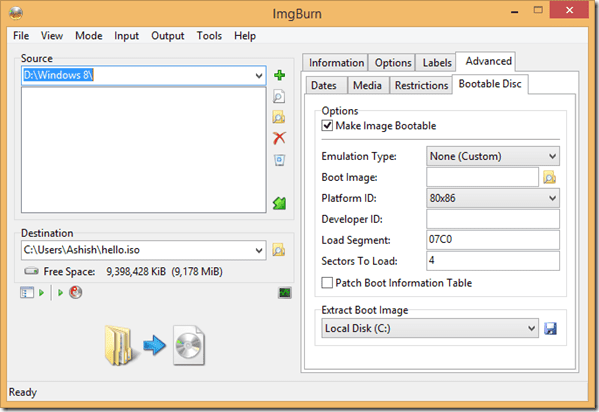Uncheck Make Image Bootable

(327, 125)
